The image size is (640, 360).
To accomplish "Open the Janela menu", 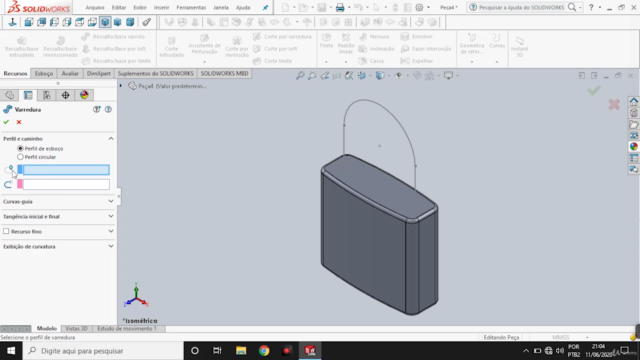I will pos(221,7).
